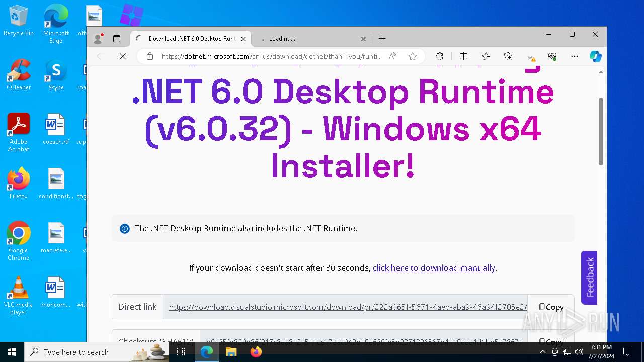
Task: Open Google Chrome desktop shortcut
Action: click(19, 241)
